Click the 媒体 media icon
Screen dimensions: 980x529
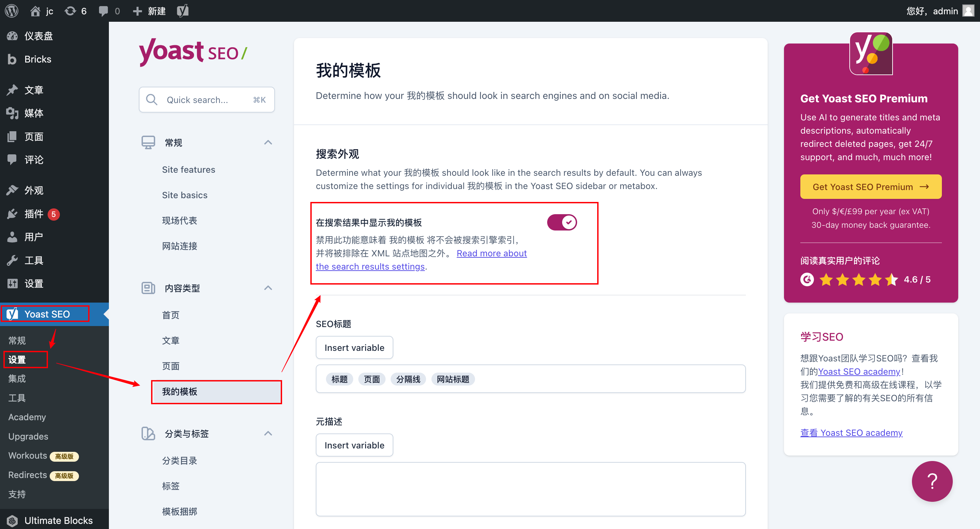pyautogui.click(x=12, y=113)
